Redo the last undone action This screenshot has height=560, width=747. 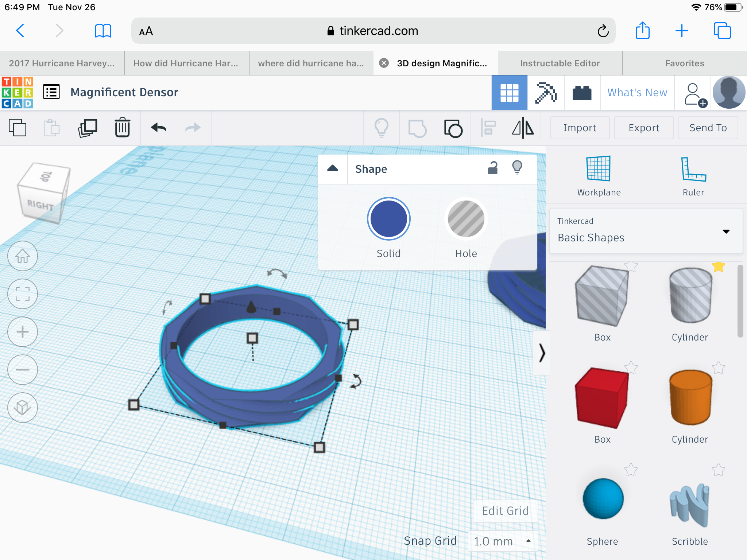pyautogui.click(x=193, y=127)
